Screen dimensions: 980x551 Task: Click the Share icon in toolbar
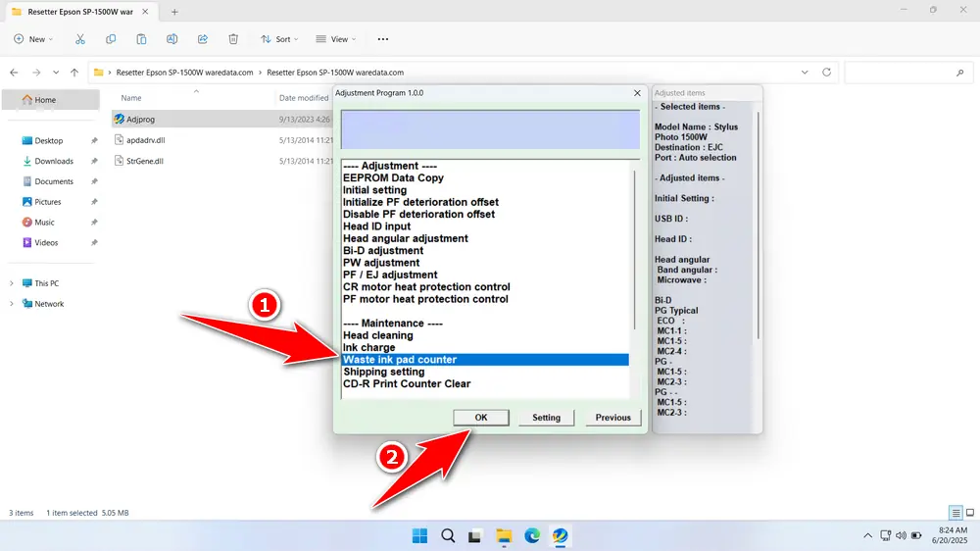point(203,39)
